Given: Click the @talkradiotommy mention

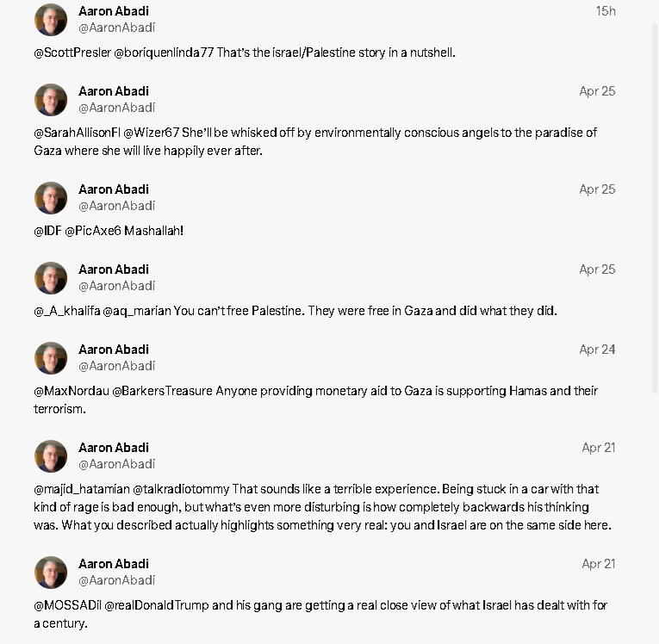Looking at the screenshot, I should coord(181,489).
